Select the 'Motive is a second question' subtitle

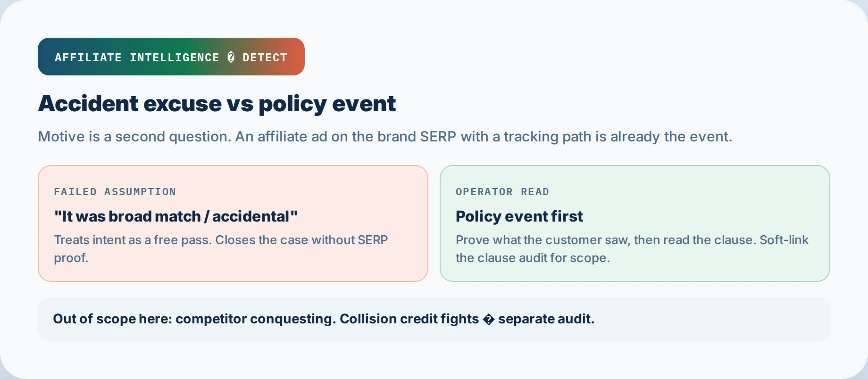385,136
